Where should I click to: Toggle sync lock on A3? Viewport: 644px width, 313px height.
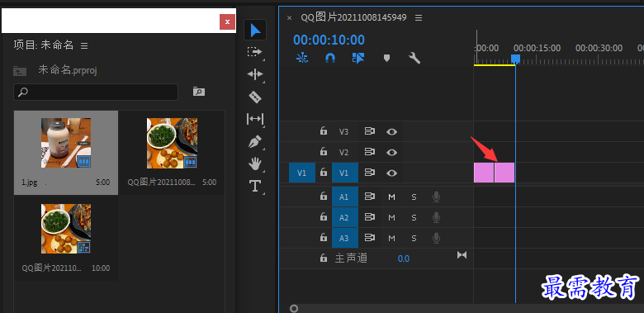click(370, 237)
